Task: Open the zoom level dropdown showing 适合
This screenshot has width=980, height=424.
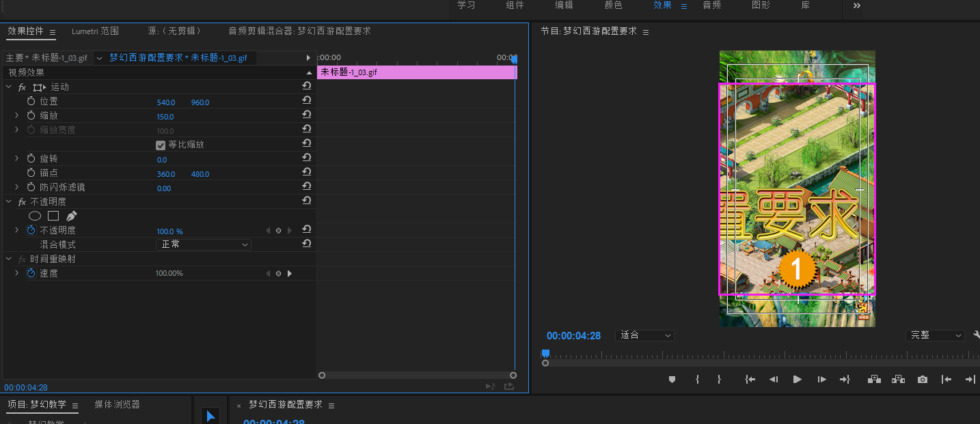Action: click(x=643, y=335)
